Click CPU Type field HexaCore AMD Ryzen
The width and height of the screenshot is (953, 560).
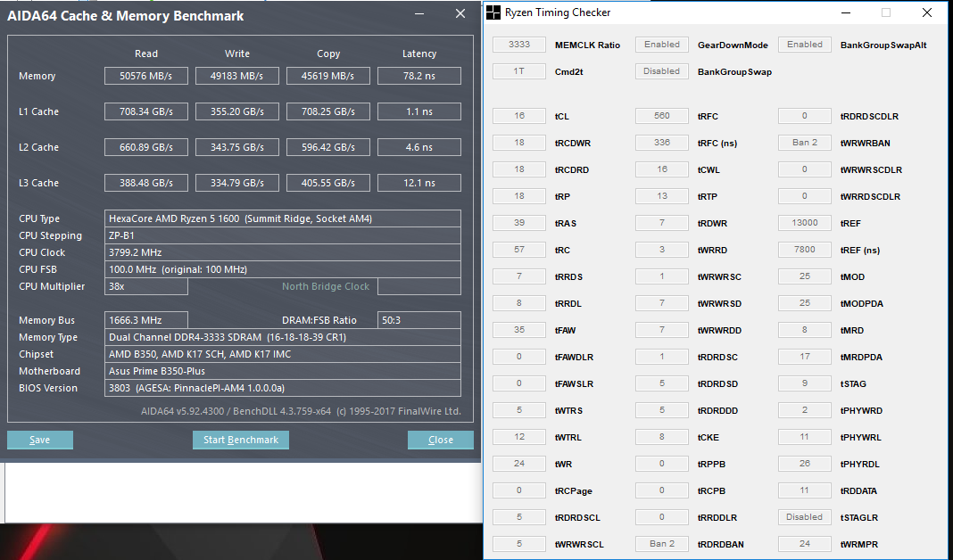[283, 218]
